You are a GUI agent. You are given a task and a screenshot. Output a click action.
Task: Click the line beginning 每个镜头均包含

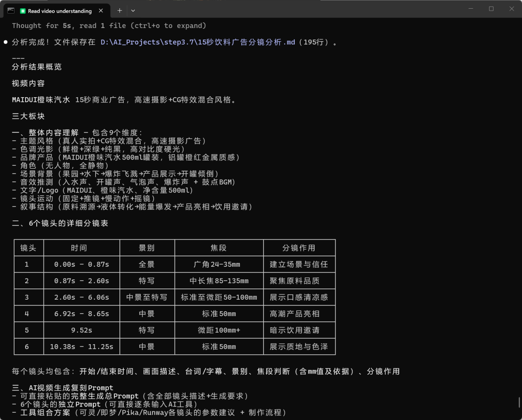(206, 371)
